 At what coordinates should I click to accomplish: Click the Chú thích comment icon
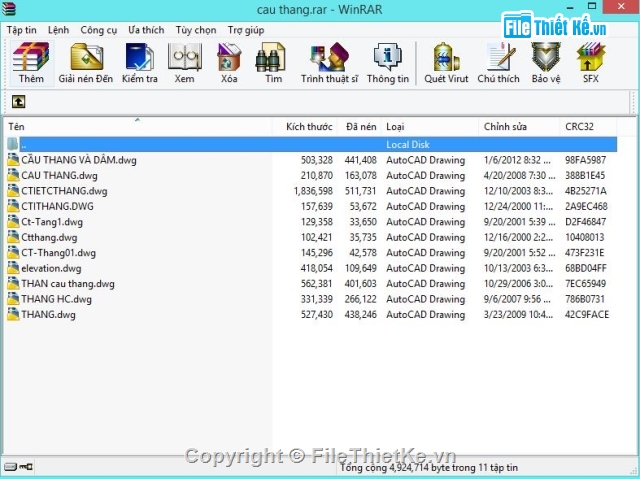point(500,57)
